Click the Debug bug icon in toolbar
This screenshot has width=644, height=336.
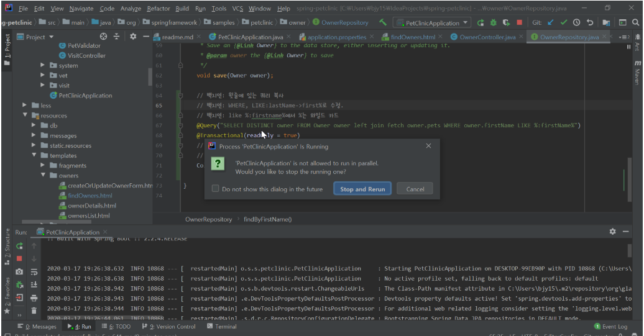click(494, 22)
